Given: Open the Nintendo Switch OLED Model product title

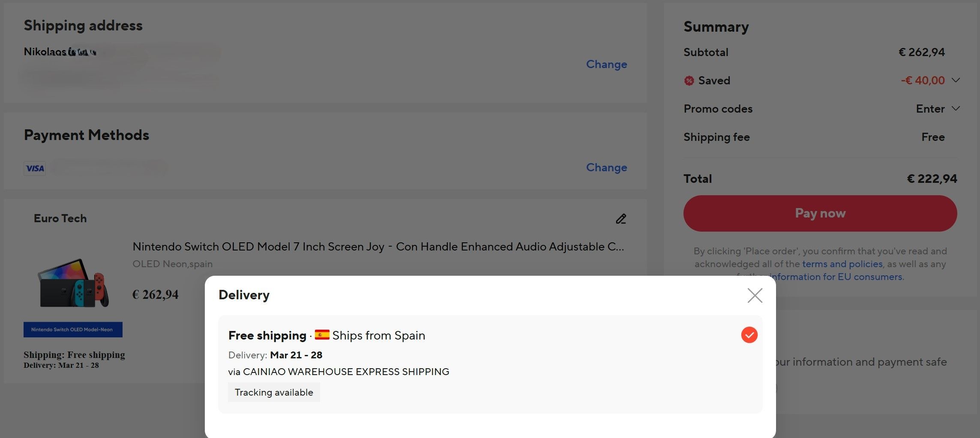Looking at the screenshot, I should pyautogui.click(x=378, y=247).
